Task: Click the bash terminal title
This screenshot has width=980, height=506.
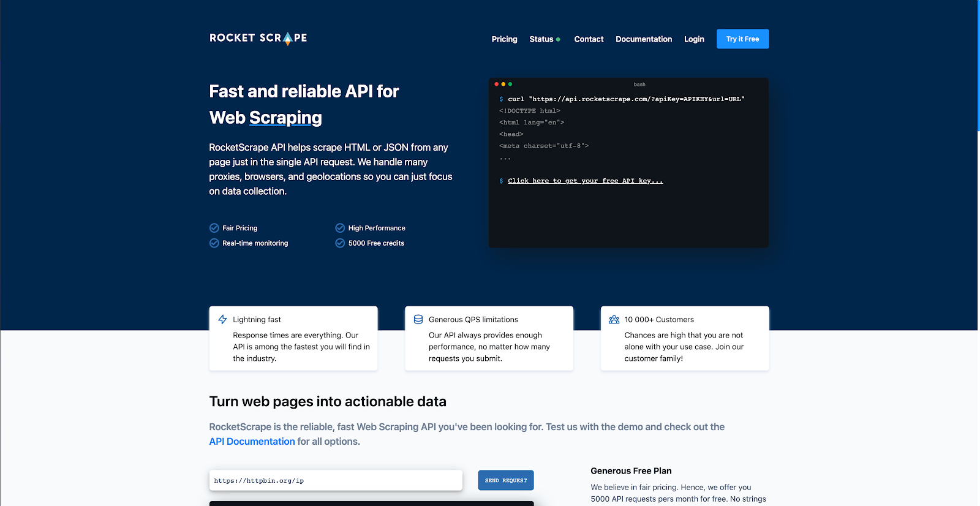Action: point(639,85)
